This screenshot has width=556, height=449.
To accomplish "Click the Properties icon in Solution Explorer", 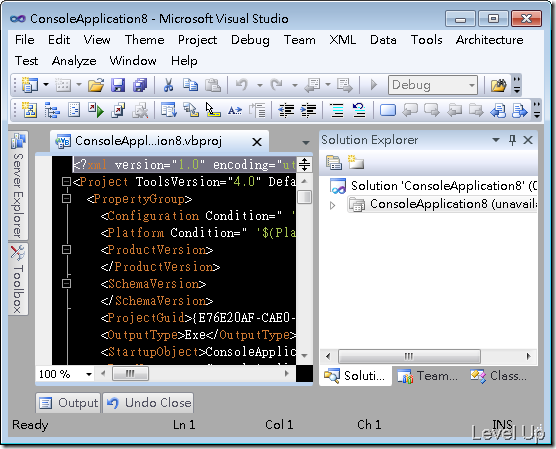I will pyautogui.click(x=334, y=162).
